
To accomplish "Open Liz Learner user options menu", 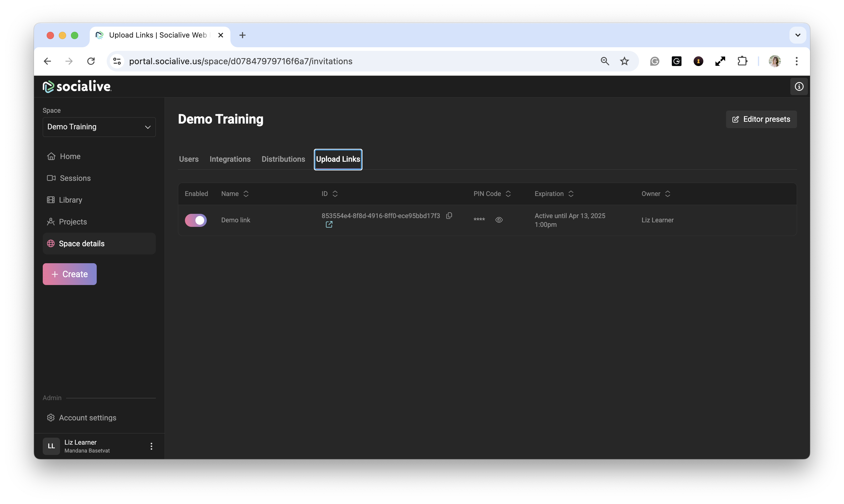I will click(151, 446).
